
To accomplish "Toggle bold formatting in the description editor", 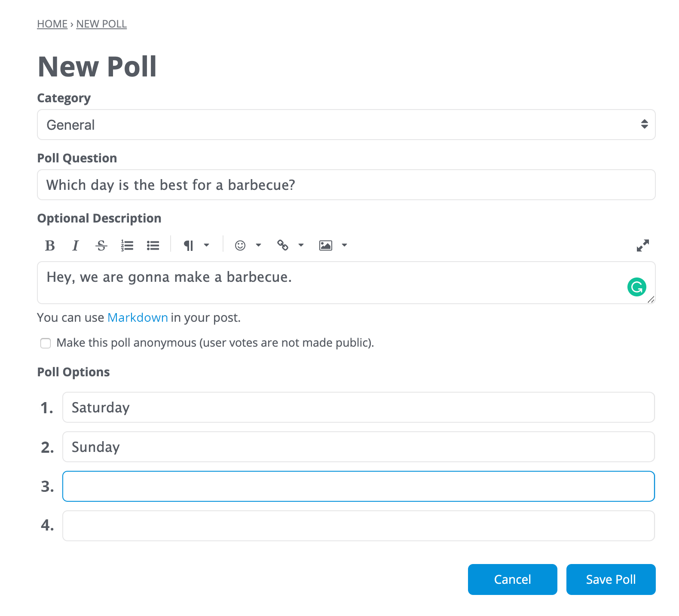I will pos(49,245).
